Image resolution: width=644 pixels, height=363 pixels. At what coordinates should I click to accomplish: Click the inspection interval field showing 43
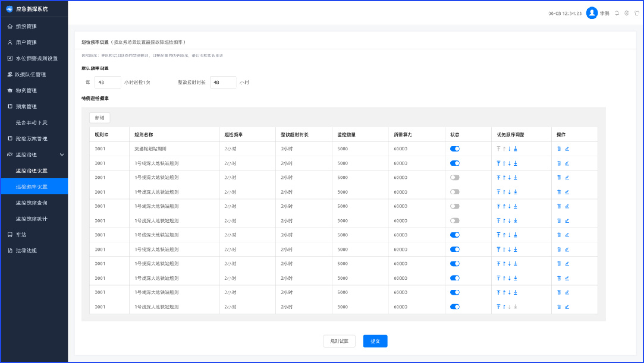tap(108, 83)
